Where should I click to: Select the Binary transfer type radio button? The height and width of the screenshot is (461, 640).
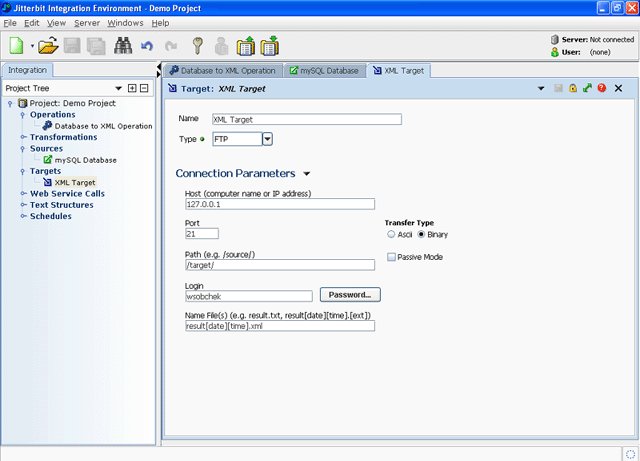422,234
